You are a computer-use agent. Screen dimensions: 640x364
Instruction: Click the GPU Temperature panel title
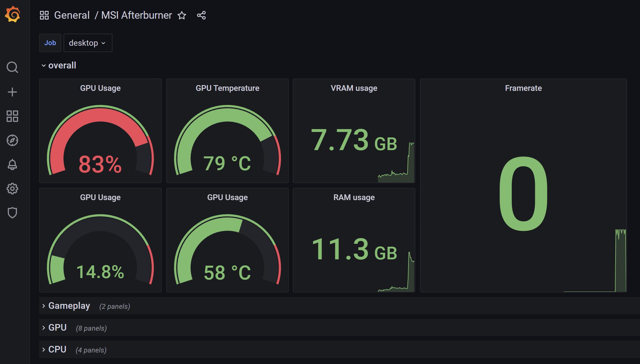(228, 88)
